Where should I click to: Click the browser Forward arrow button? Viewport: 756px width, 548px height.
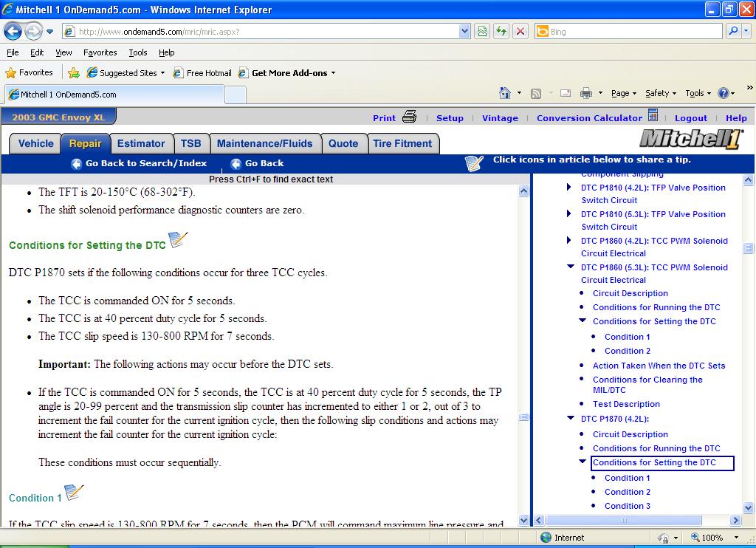pos(33,32)
